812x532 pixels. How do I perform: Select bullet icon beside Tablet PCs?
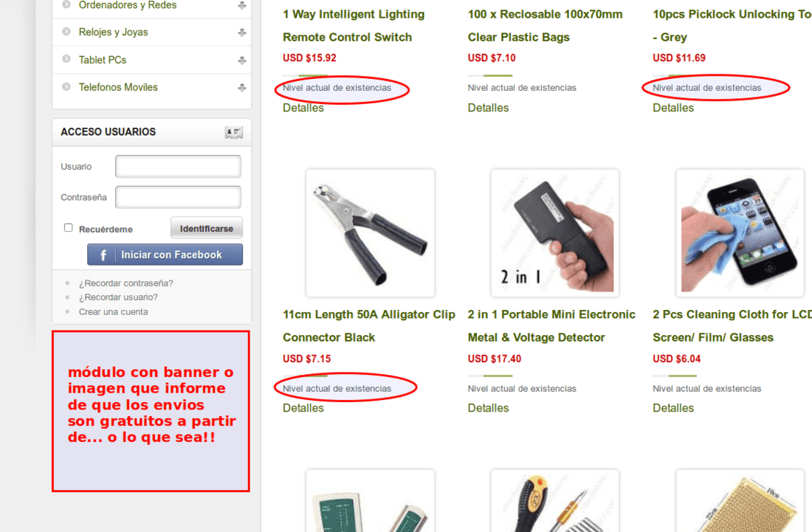[66, 59]
